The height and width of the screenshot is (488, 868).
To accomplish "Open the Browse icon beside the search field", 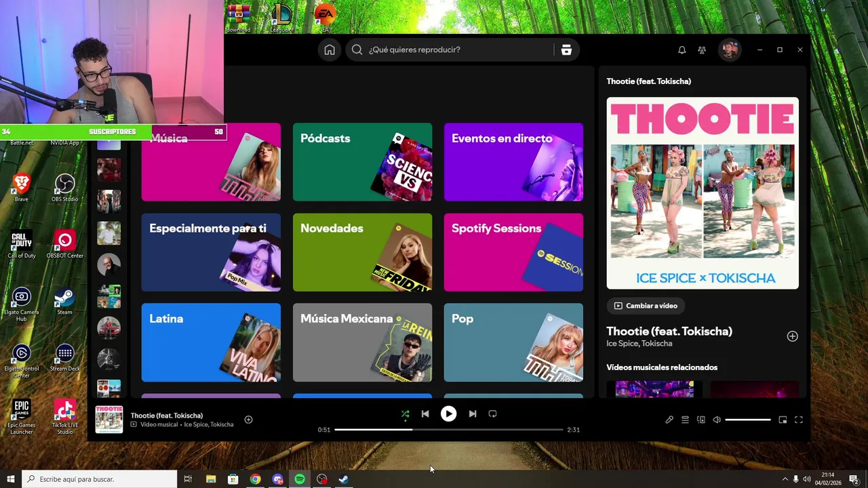I will coord(566,49).
